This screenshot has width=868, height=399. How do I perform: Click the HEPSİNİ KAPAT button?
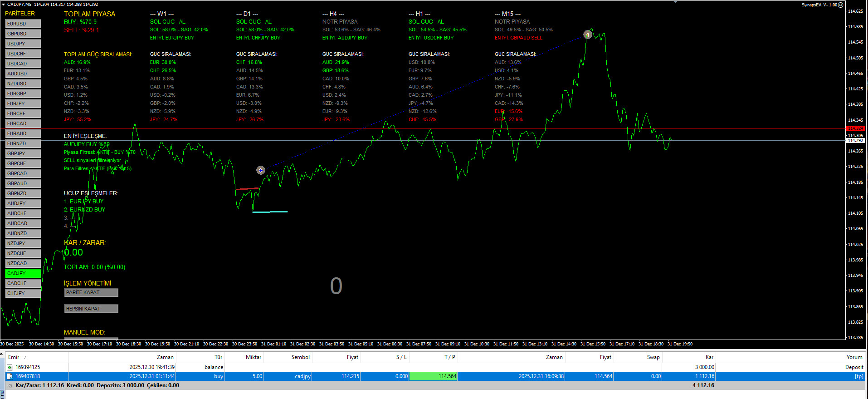91,309
